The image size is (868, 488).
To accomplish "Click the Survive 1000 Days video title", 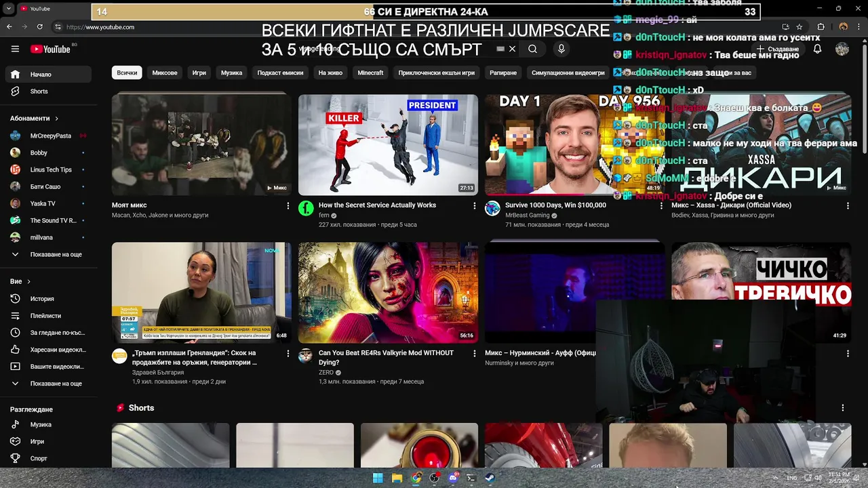I will pyautogui.click(x=555, y=205).
